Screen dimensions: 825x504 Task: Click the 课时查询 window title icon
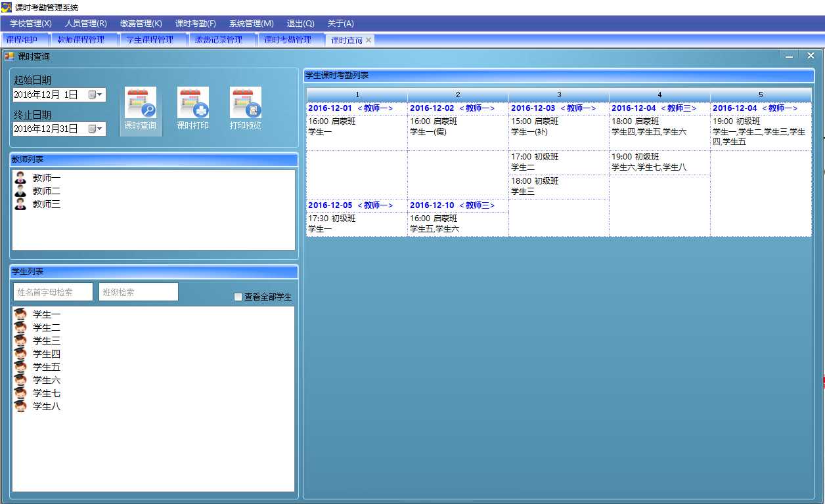pos(9,56)
